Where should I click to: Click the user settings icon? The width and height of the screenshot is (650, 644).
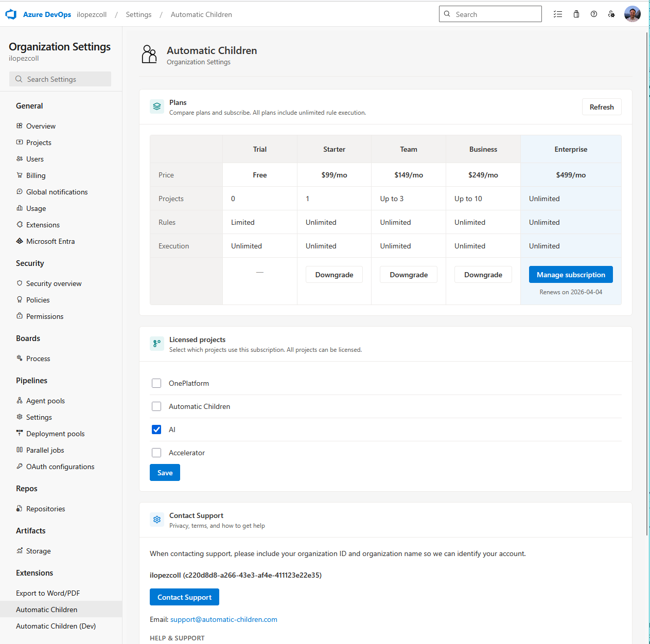click(611, 14)
